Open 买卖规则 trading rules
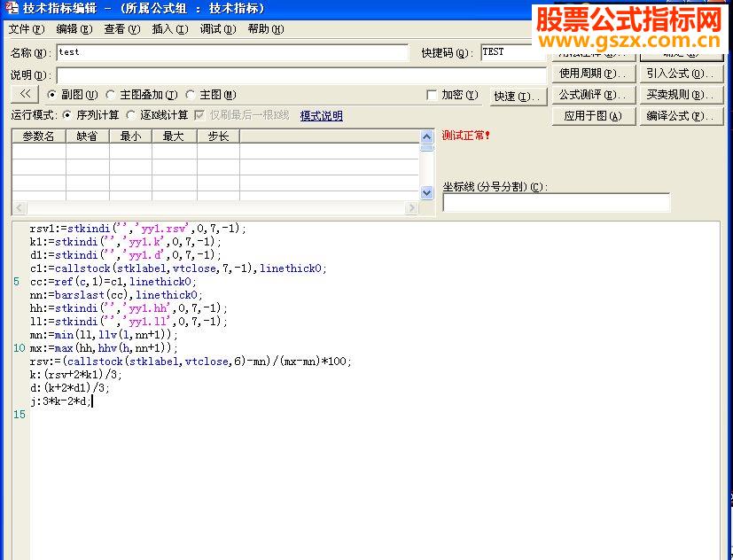733x560 pixels. point(680,95)
